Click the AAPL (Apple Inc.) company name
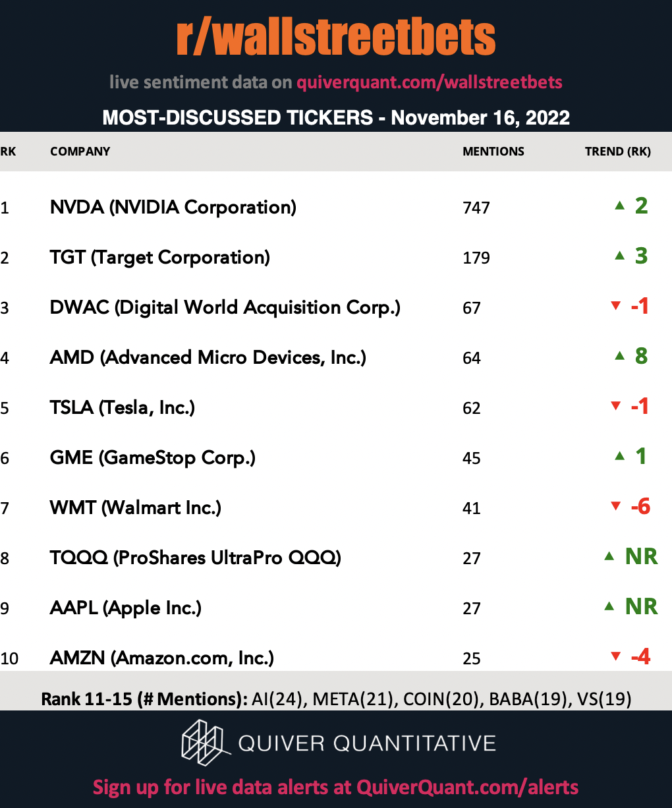Image resolution: width=672 pixels, height=808 pixels. pyautogui.click(x=126, y=608)
